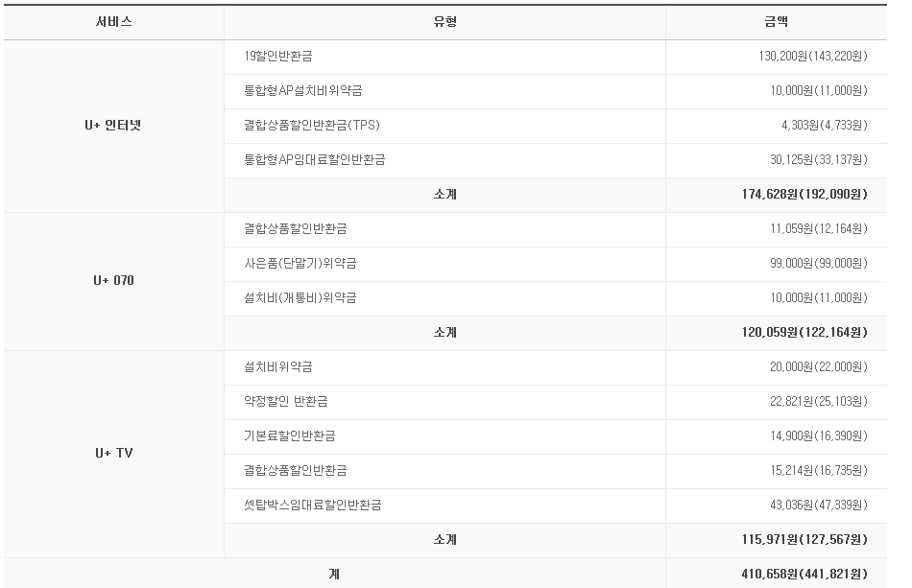The width and height of the screenshot is (912, 588).
Task: Select the U+ TV service cell
Action: coord(113,453)
